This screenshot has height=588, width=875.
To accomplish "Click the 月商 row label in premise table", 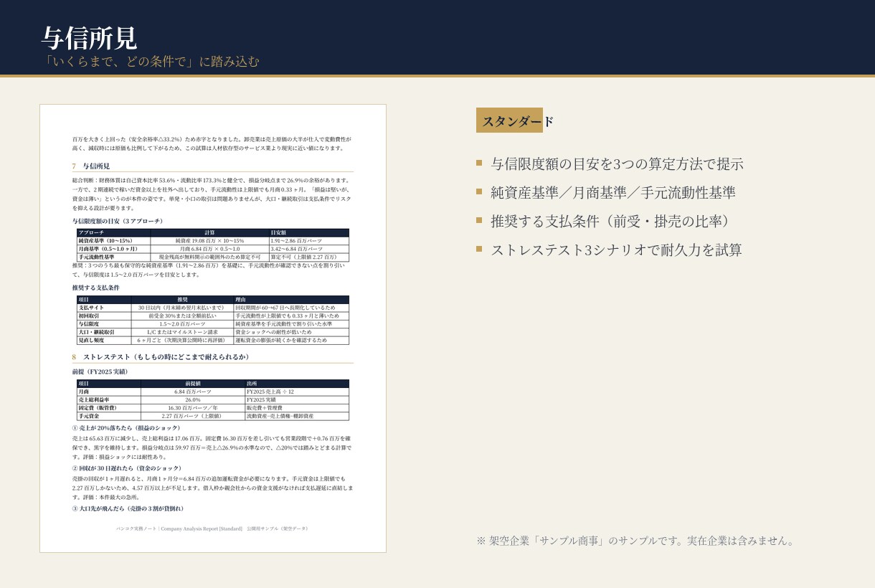I will click(x=108, y=392).
